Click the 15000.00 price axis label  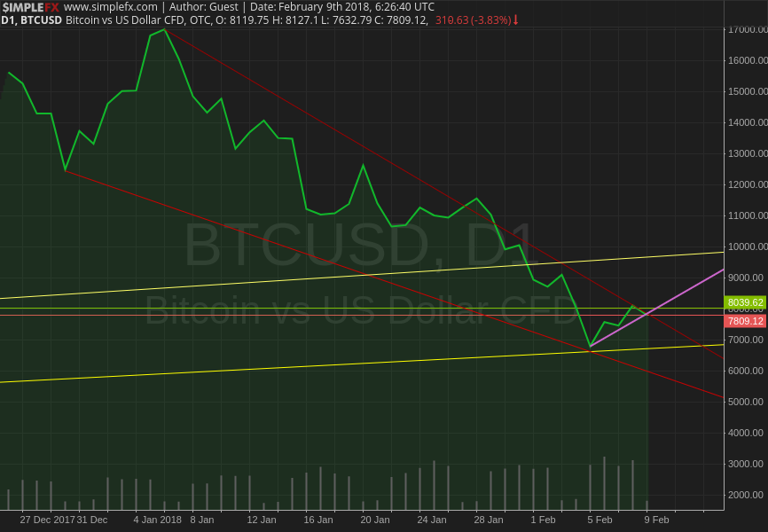pyautogui.click(x=748, y=91)
